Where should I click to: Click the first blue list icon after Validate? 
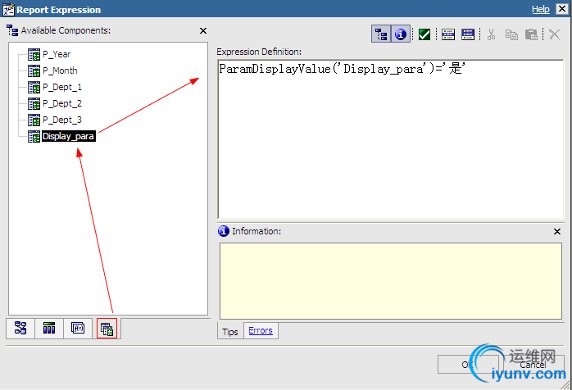(x=448, y=35)
